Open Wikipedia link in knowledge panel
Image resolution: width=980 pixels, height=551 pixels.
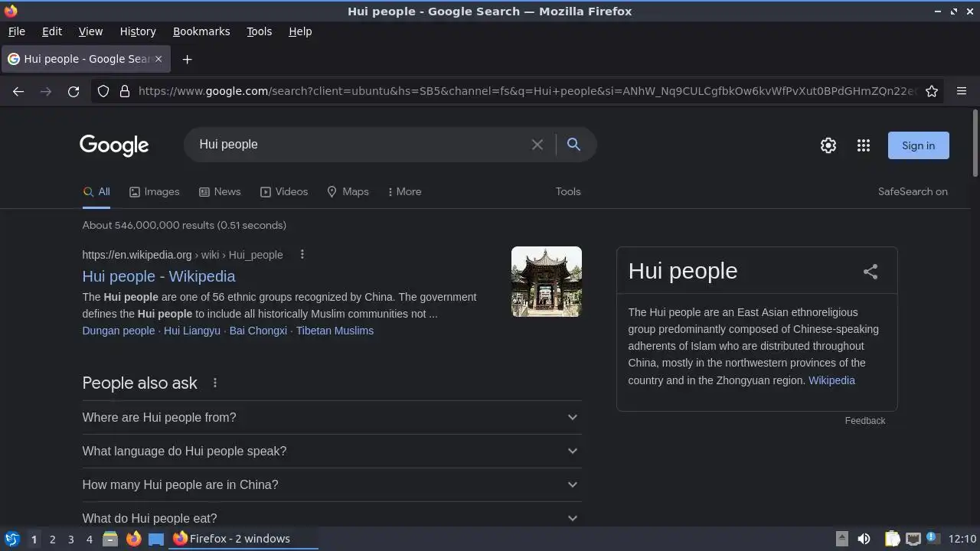tap(831, 380)
